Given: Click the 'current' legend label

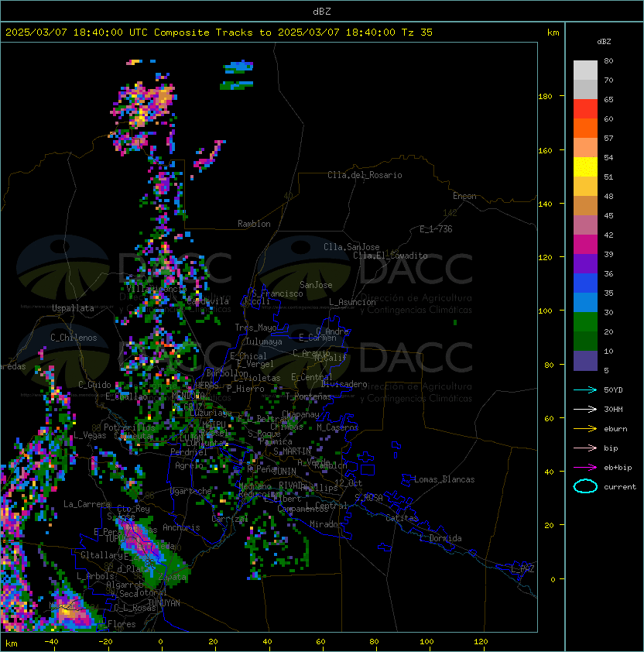Looking at the screenshot, I should 620,487.
